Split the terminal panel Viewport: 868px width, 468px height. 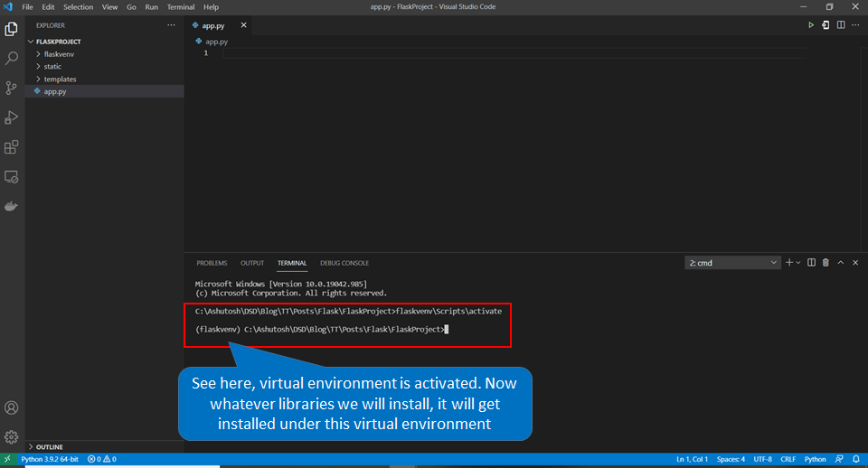coord(811,263)
